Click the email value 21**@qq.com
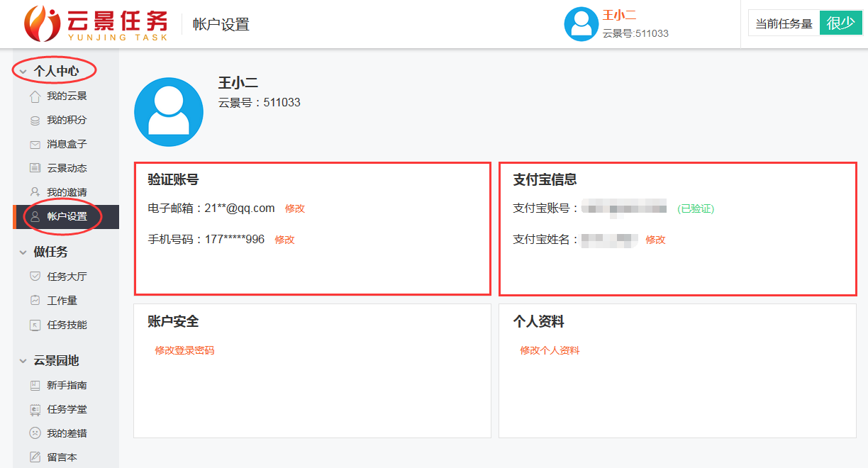868x468 pixels. [x=240, y=208]
